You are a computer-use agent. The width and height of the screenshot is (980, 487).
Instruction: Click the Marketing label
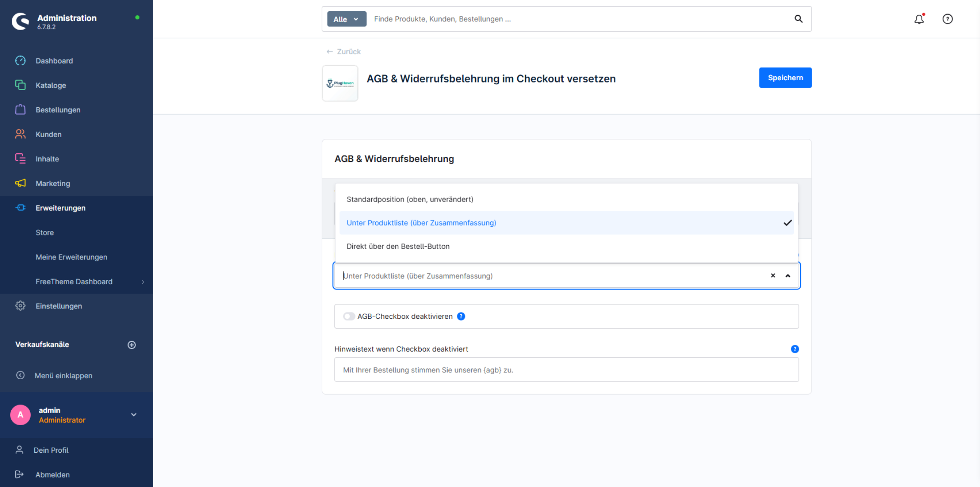click(x=53, y=183)
